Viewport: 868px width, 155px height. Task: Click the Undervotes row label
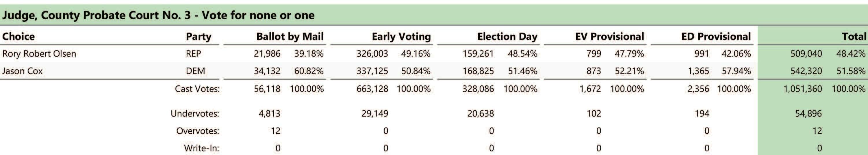[x=195, y=113]
